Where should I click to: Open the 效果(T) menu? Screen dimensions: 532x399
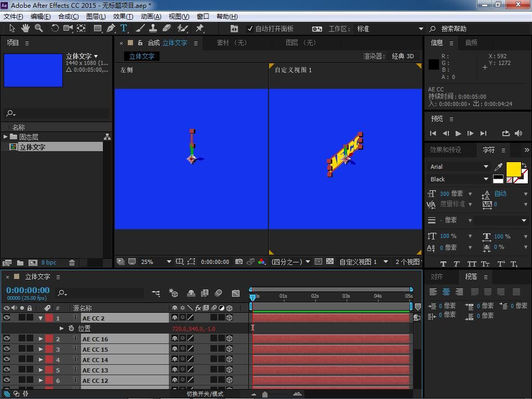click(123, 17)
